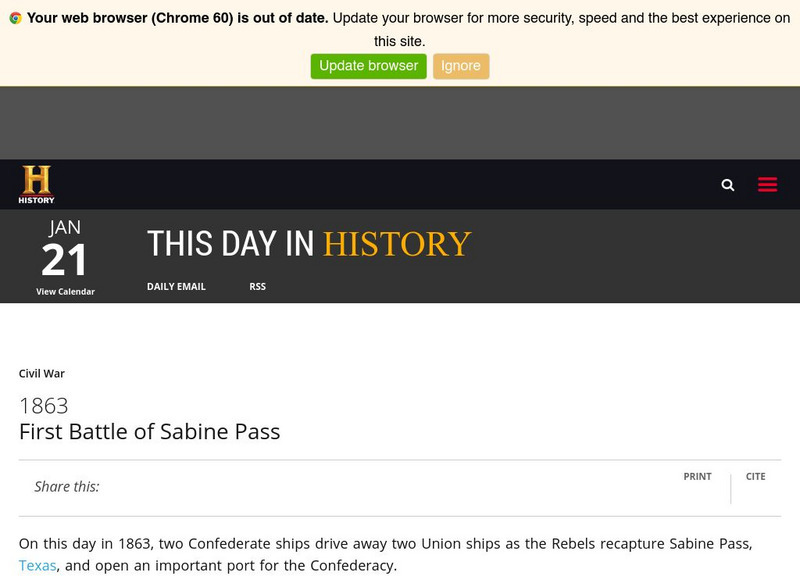Click the CITE option for the article
This screenshot has height=576, width=800.
pyautogui.click(x=757, y=477)
